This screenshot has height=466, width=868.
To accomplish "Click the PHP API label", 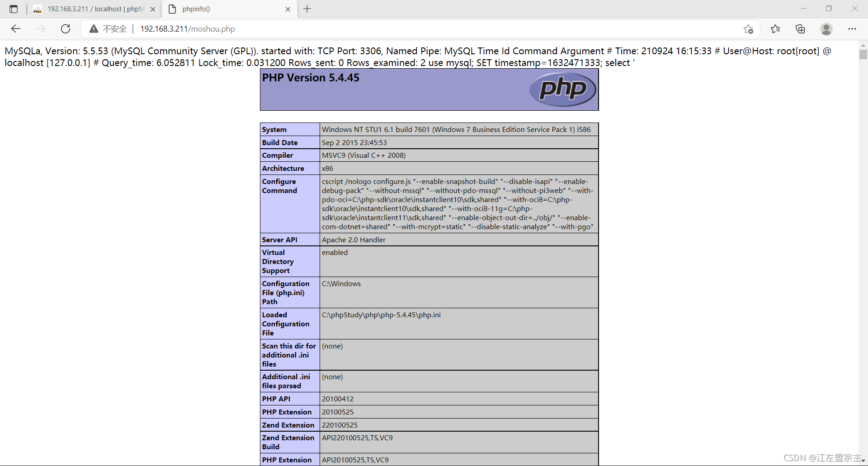I will click(276, 399).
